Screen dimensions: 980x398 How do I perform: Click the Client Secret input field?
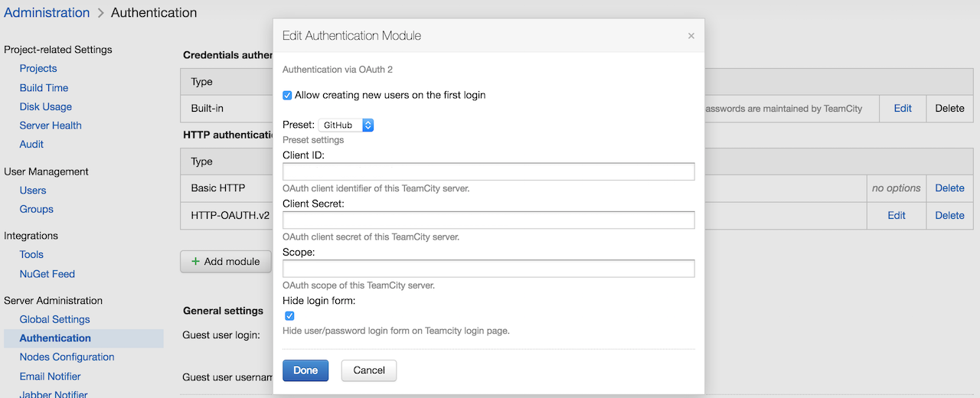[488, 220]
